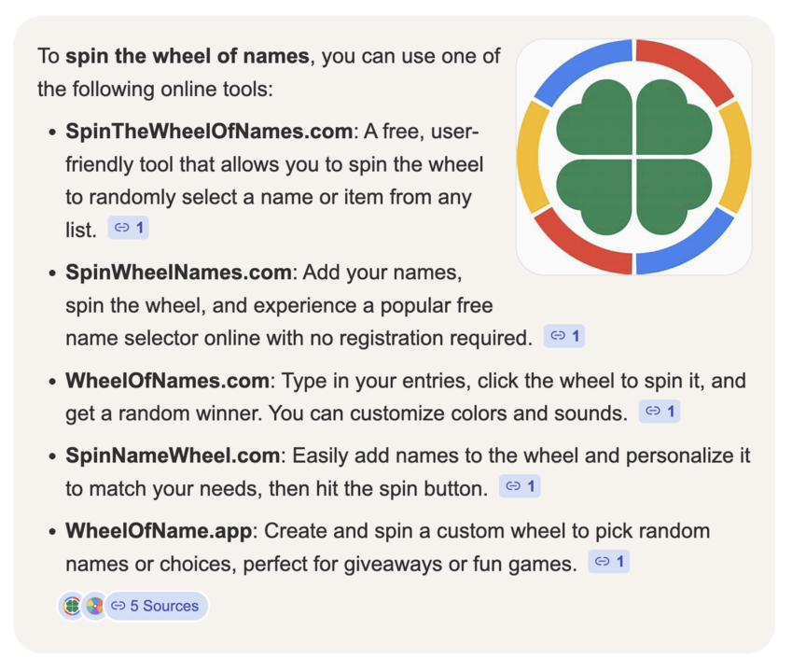Click the link icon inside 5 Sources button
The image size is (792, 672).
[117, 606]
